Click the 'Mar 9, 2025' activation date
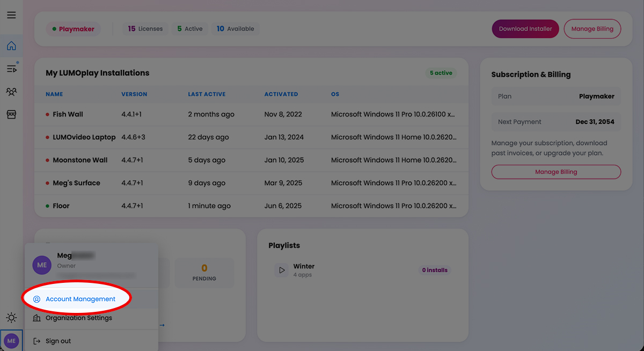The image size is (644, 351). click(283, 183)
